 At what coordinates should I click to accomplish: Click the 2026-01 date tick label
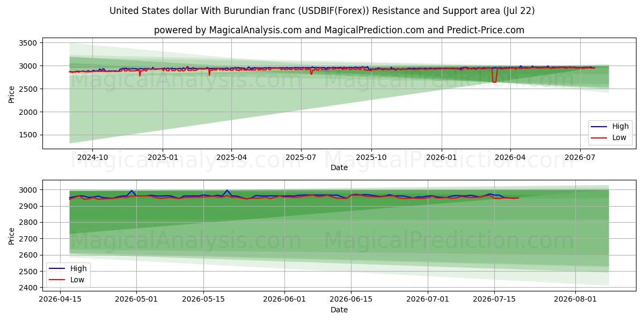[441, 158]
